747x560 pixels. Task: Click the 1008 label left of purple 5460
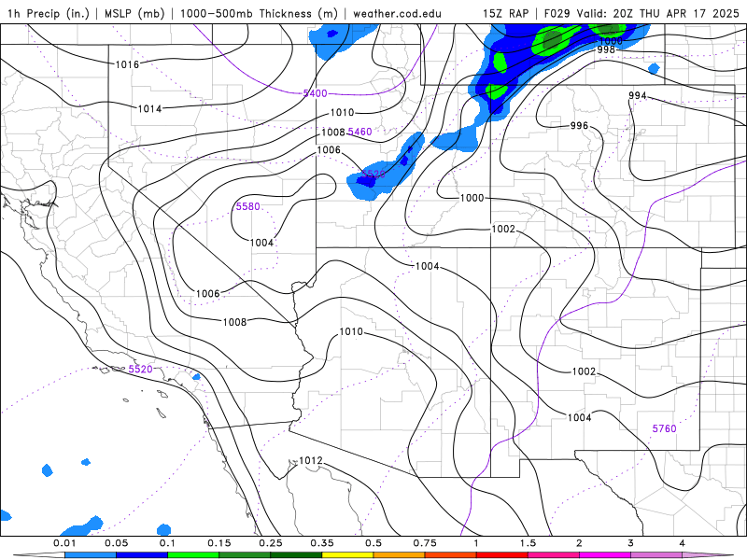pos(333,132)
